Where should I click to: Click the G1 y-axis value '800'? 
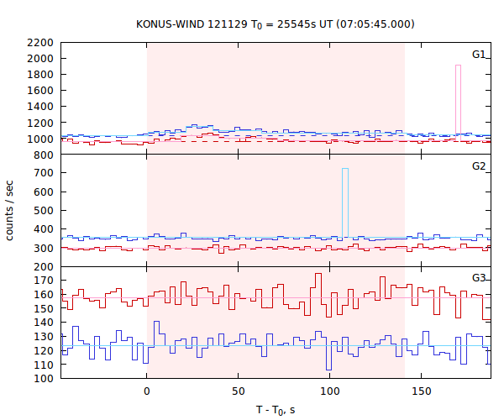44,155
